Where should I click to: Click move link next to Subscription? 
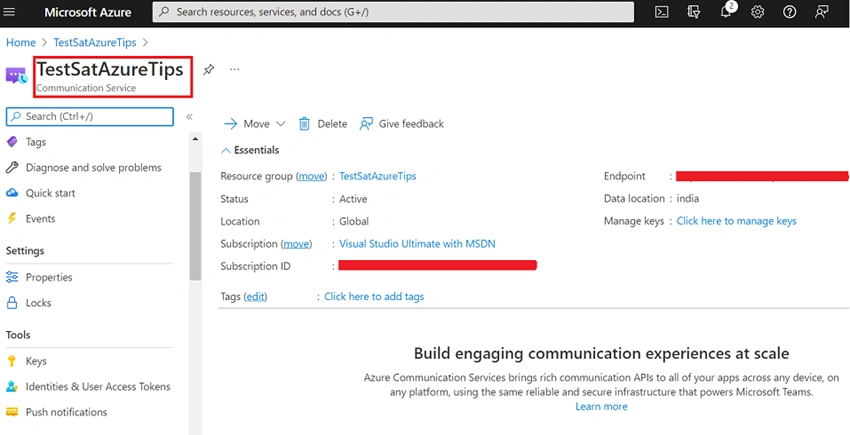coord(296,244)
